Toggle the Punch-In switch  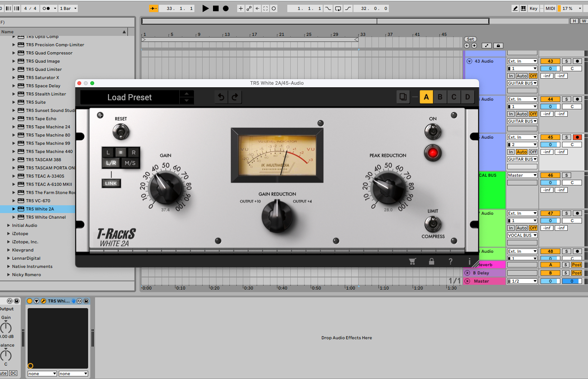[x=329, y=8]
